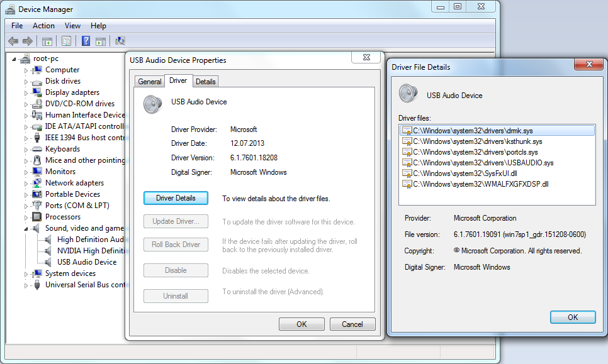The width and height of the screenshot is (608, 364).
Task: Switch to the General tab
Action: (150, 82)
